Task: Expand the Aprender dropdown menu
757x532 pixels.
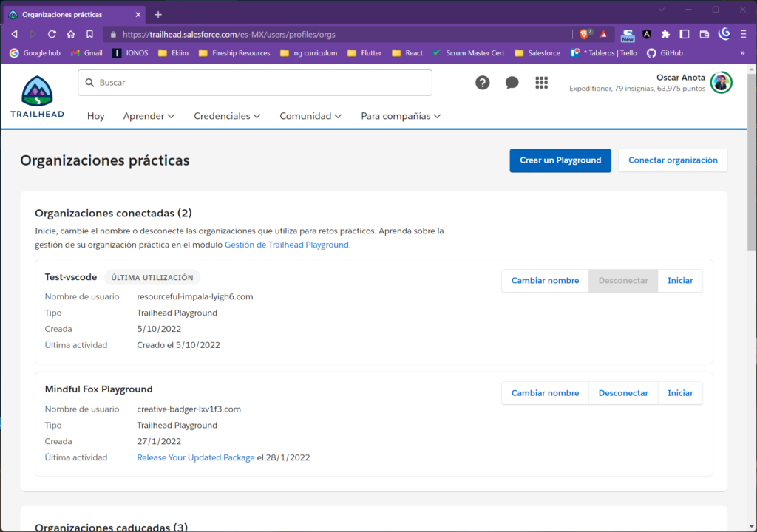Action: [x=149, y=116]
